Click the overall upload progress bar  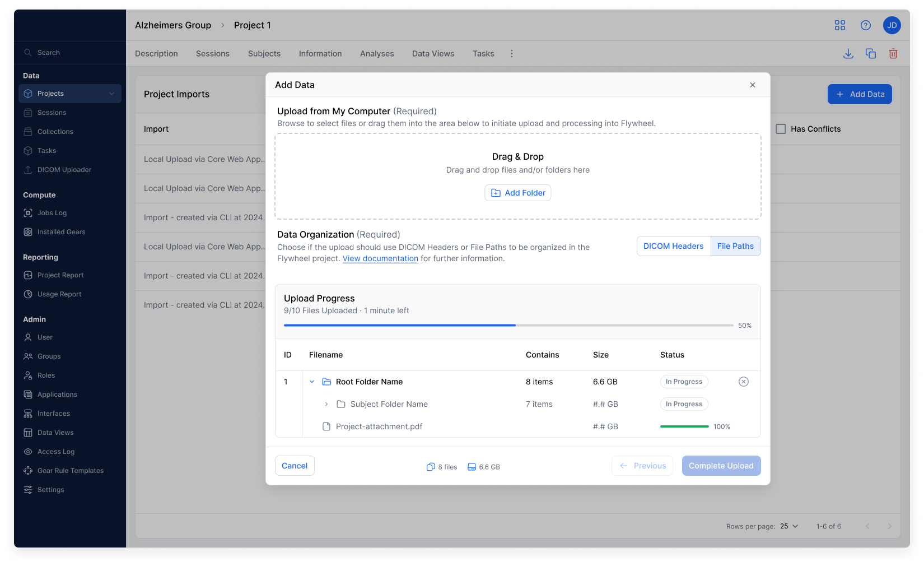click(508, 325)
